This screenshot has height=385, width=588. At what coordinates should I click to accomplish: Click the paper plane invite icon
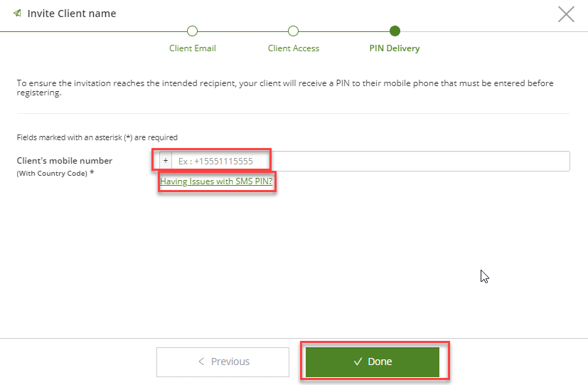(x=17, y=13)
